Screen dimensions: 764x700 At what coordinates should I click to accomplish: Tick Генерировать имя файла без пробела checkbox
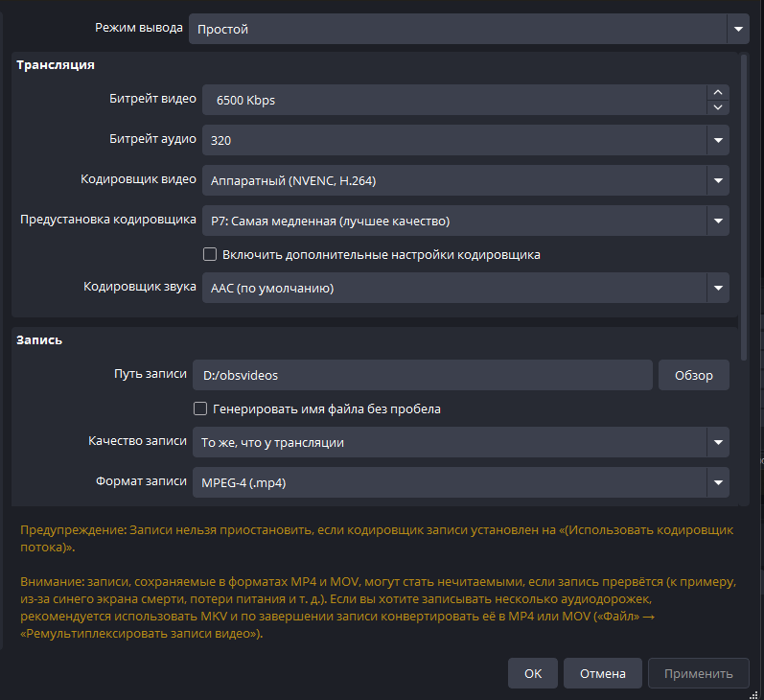click(200, 408)
